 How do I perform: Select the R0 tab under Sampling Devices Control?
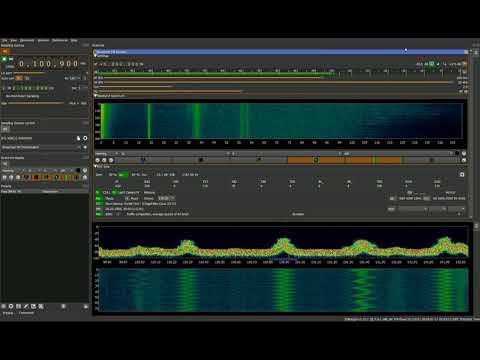pos(5,129)
